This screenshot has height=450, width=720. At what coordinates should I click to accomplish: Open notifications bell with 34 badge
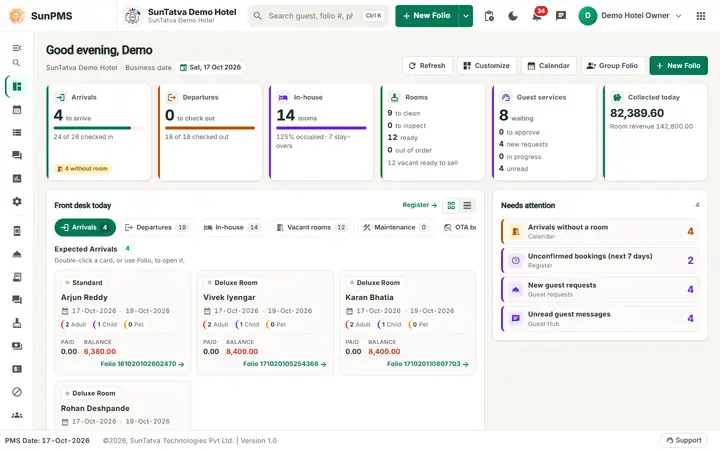click(537, 16)
